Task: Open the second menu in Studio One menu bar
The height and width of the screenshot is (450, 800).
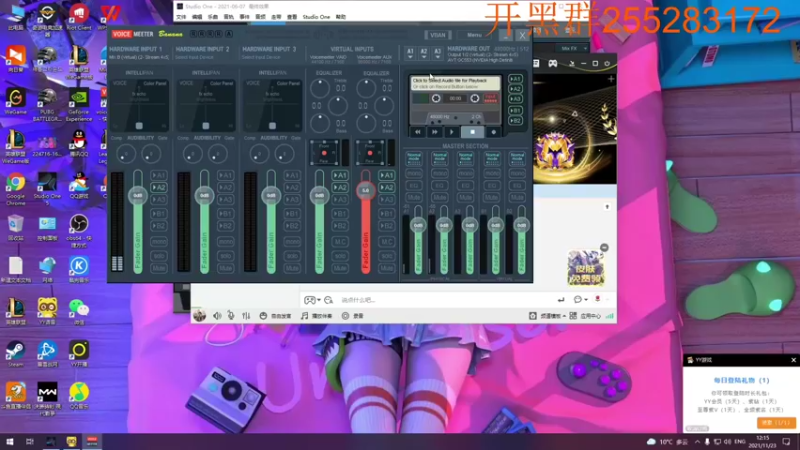Action: coord(197,17)
